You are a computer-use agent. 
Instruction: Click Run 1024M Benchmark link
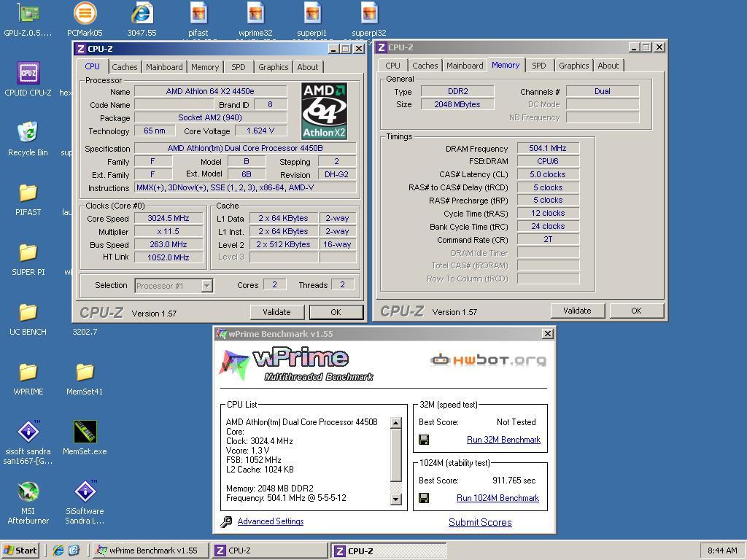click(498, 498)
